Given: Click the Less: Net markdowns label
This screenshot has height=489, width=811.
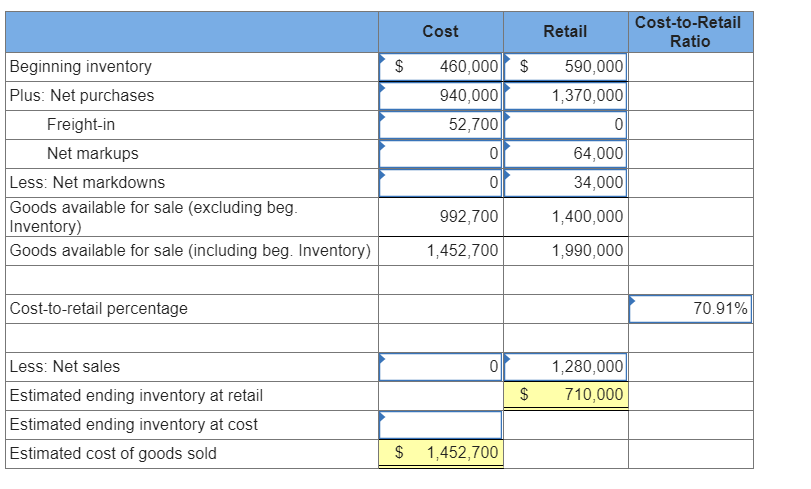Looking at the screenshot, I should click(87, 183).
